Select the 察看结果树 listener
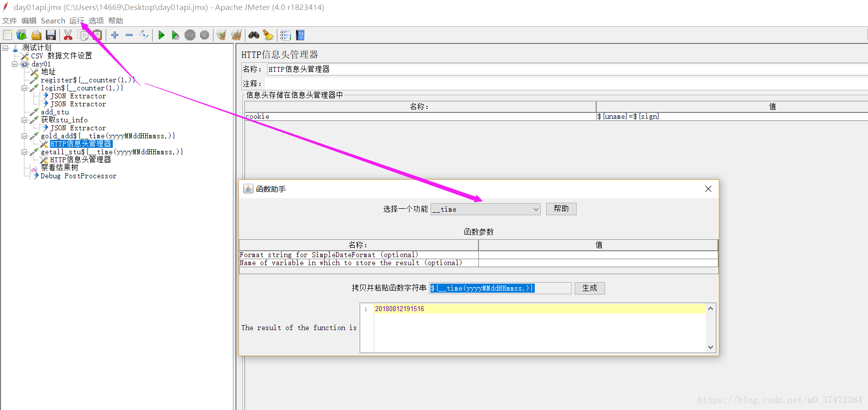Viewport: 868px width, 410px height. (59, 168)
